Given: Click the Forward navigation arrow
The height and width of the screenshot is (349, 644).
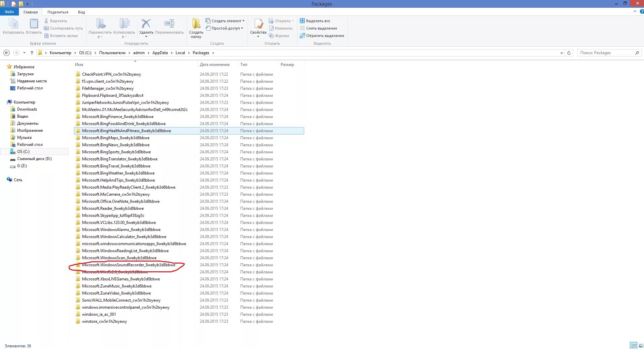Looking at the screenshot, I should (x=16, y=53).
